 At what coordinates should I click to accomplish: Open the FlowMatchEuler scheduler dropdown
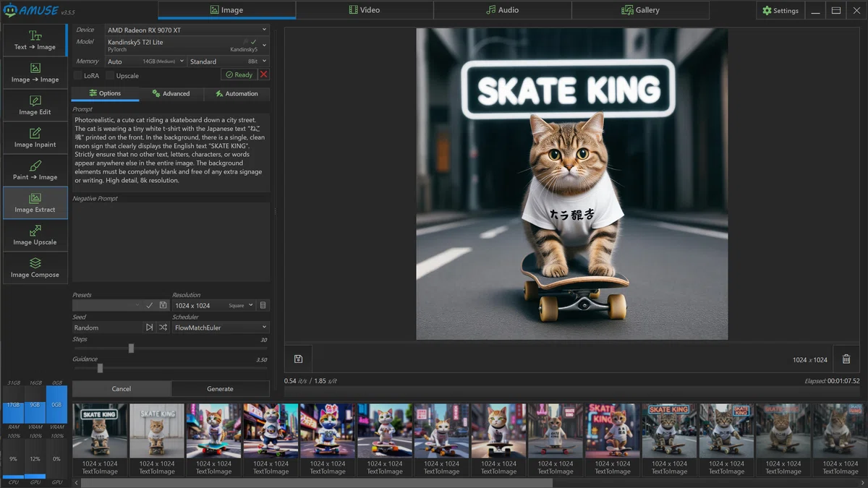pyautogui.click(x=221, y=328)
